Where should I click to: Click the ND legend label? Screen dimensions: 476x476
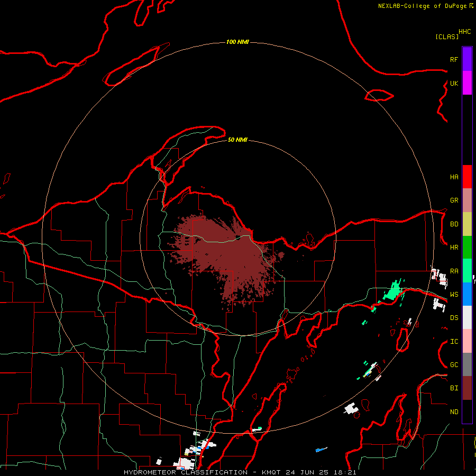pyautogui.click(x=454, y=411)
